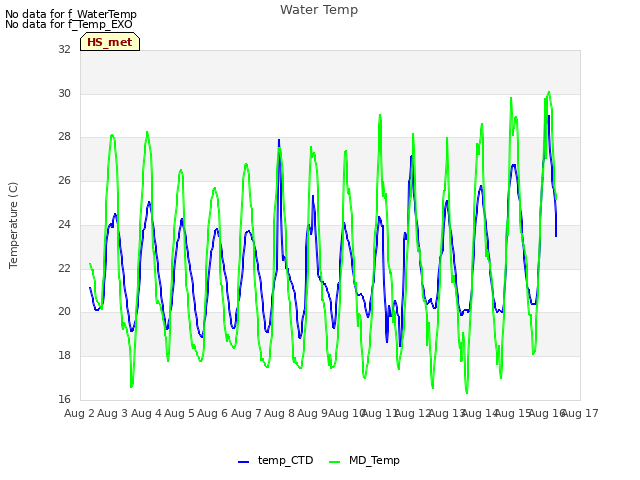The width and height of the screenshot is (640, 480).
Task: Click the 22 y-axis tick label
Action: (64, 268)
